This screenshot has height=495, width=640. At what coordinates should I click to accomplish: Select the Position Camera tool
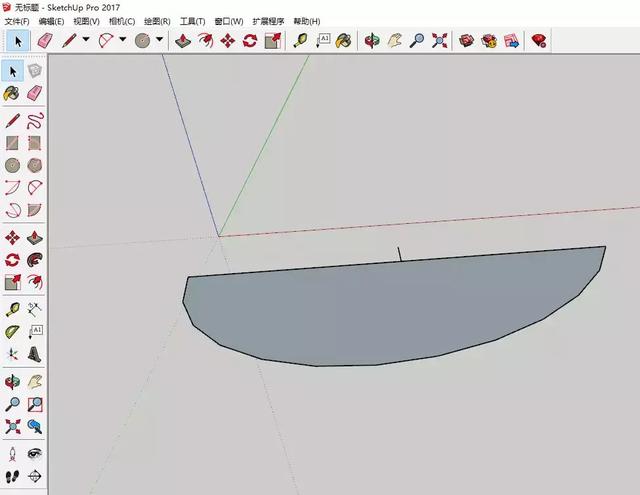pyautogui.click(x=12, y=454)
